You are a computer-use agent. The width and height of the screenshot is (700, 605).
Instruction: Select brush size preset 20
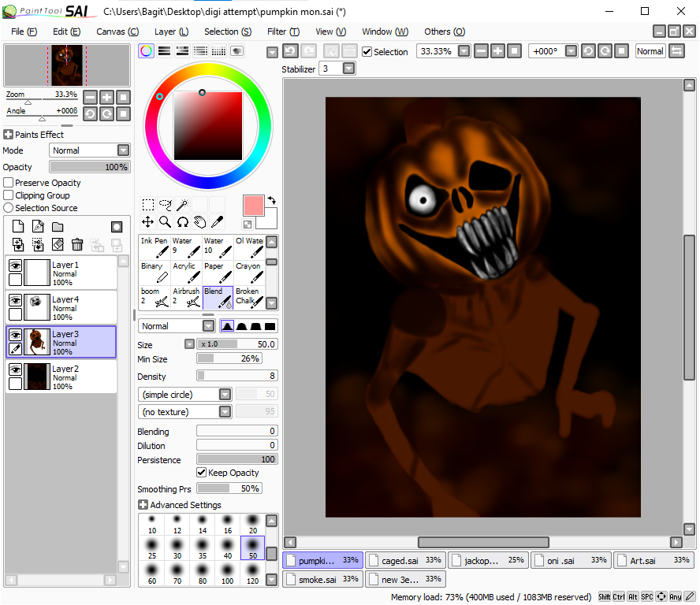253,524
